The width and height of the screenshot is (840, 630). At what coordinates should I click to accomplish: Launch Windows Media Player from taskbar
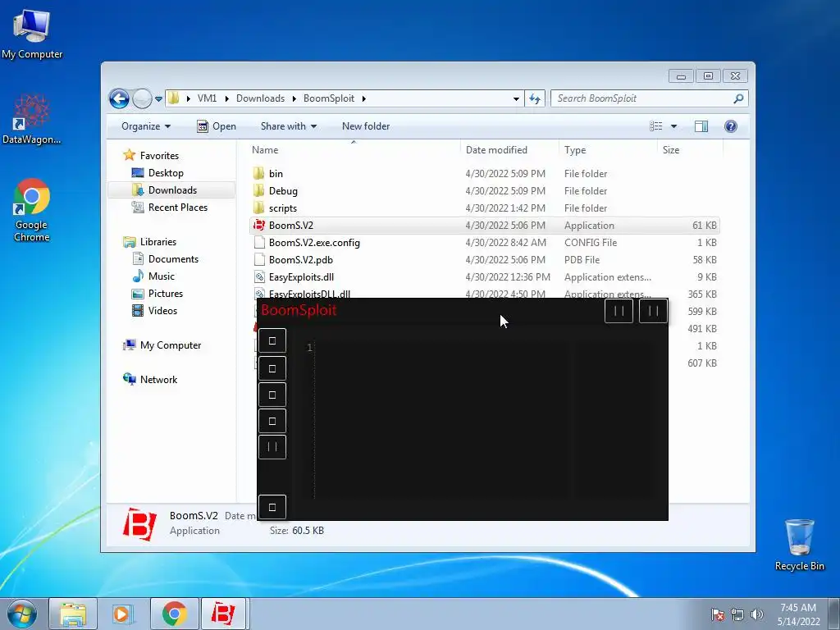click(x=123, y=614)
